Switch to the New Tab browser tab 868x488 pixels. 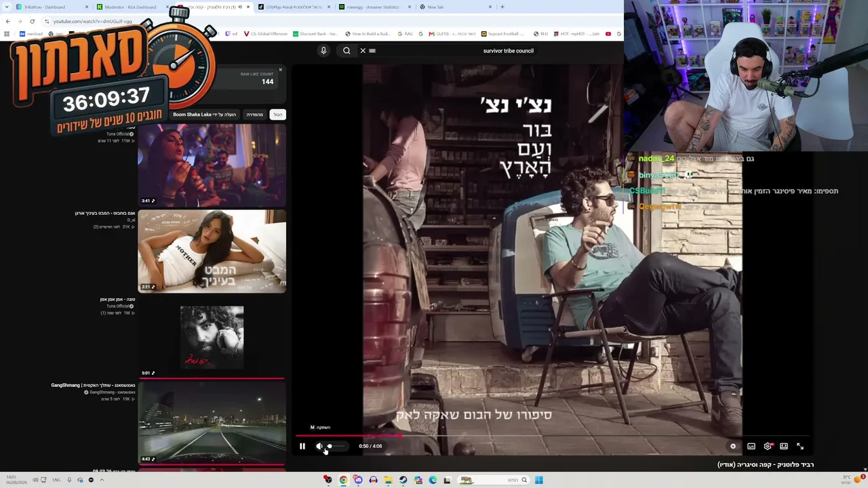pyautogui.click(x=454, y=7)
